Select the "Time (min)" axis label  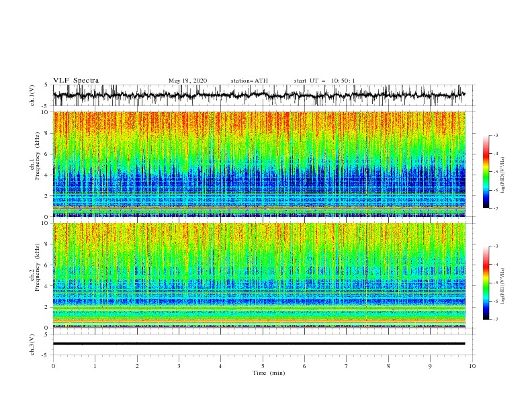[269, 373]
